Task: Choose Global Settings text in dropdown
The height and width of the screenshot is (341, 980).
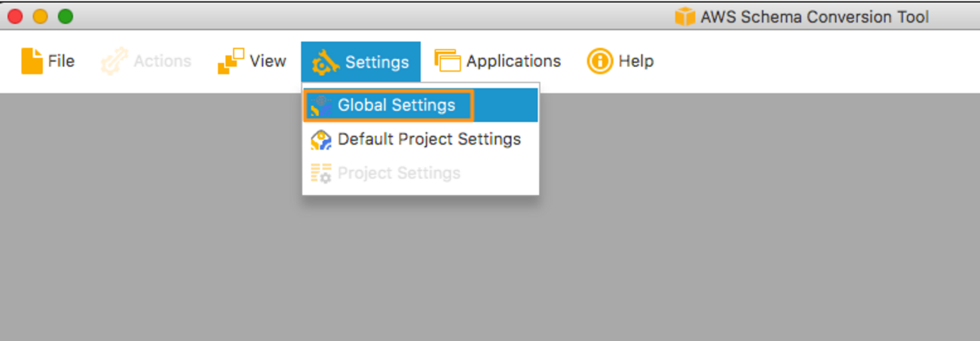Action: tap(397, 105)
